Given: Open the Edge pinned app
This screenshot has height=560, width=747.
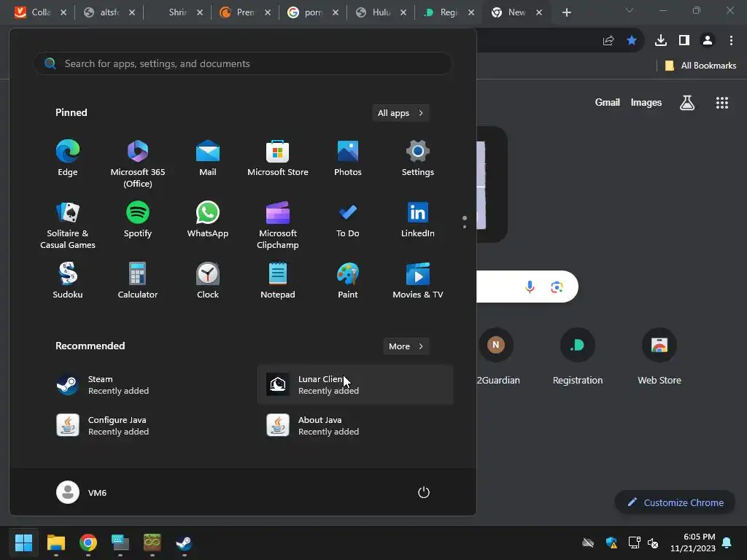Looking at the screenshot, I should (68, 158).
